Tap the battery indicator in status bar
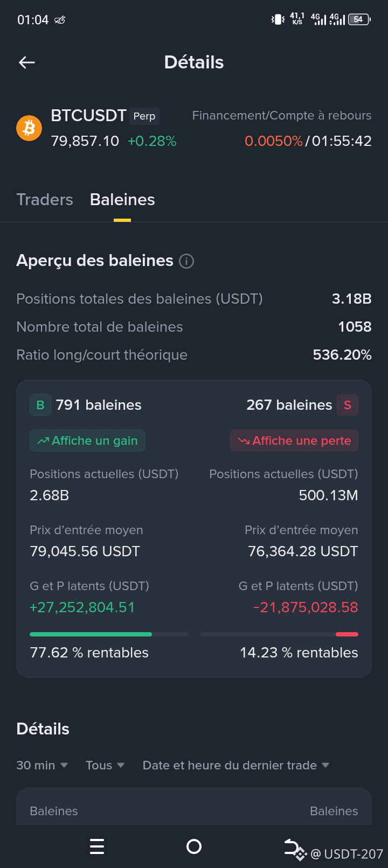388x868 pixels. click(x=359, y=19)
